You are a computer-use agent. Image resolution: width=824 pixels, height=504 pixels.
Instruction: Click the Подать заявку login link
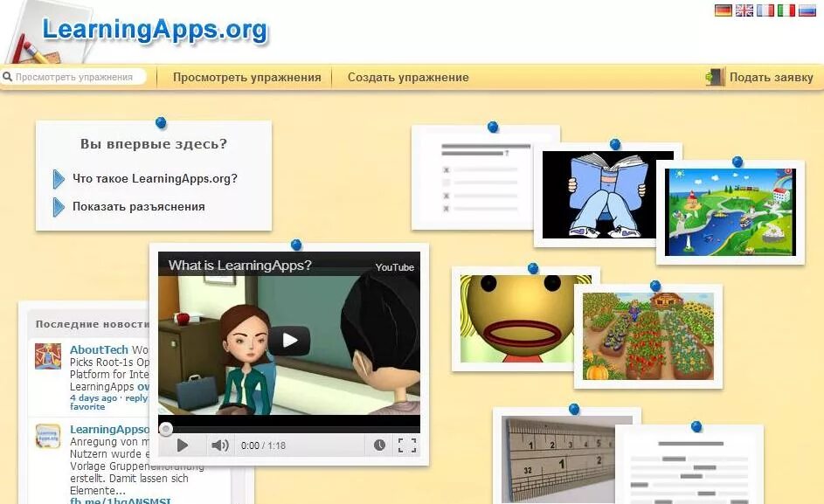[x=771, y=77]
